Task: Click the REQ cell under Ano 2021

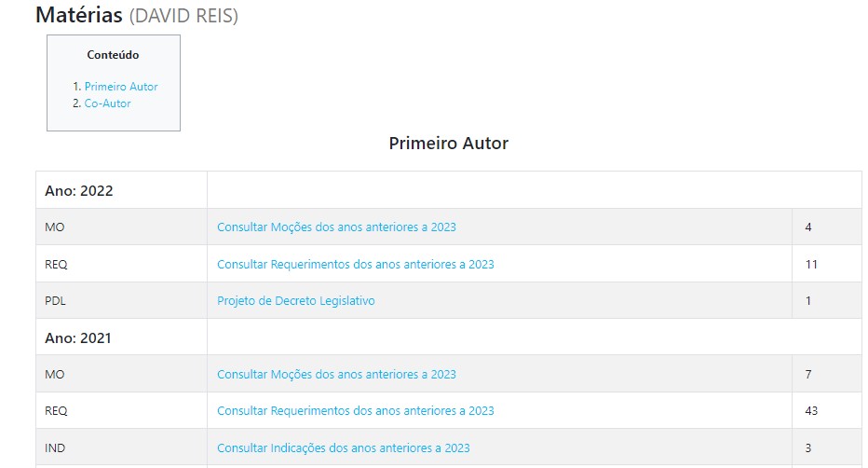Action: (x=56, y=411)
